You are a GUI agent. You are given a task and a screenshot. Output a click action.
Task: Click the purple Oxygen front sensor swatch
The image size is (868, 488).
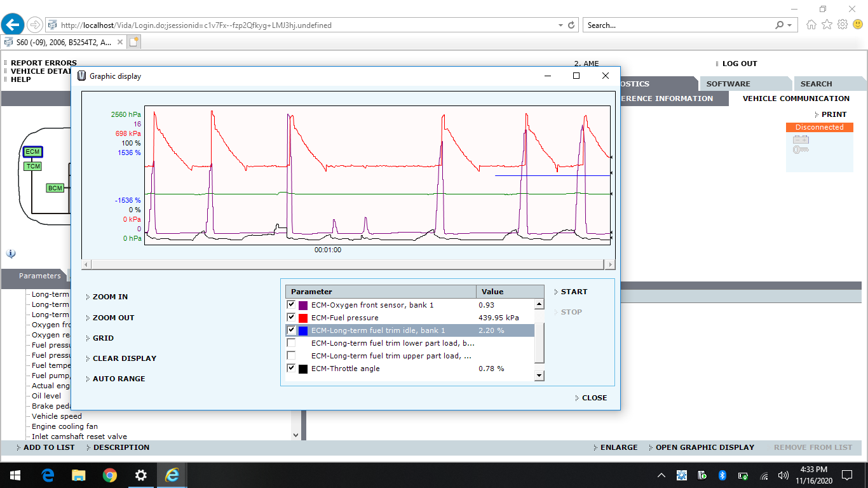(x=303, y=306)
